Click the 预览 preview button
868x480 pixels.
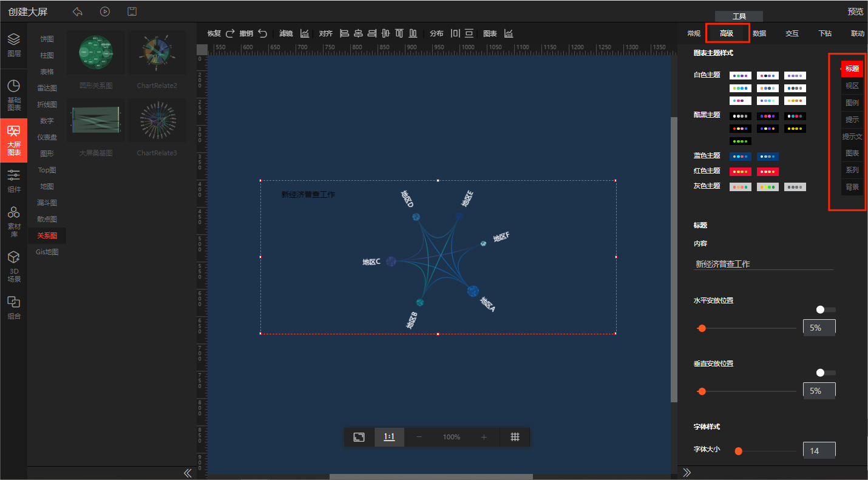(x=855, y=12)
